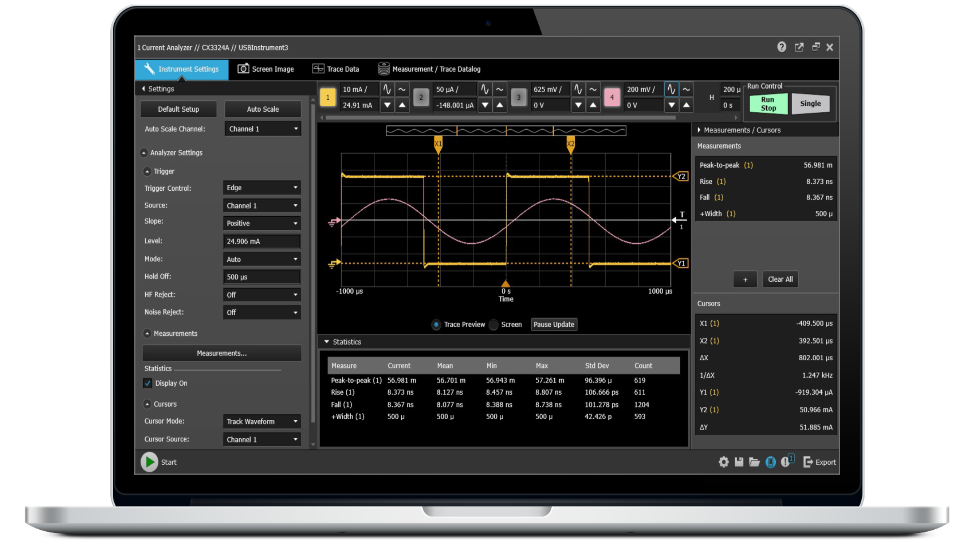Collapse the Statistics panel

(326, 342)
